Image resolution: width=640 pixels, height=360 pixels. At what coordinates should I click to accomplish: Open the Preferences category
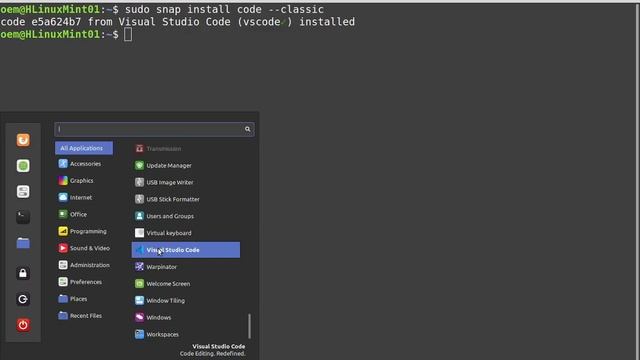84,282
